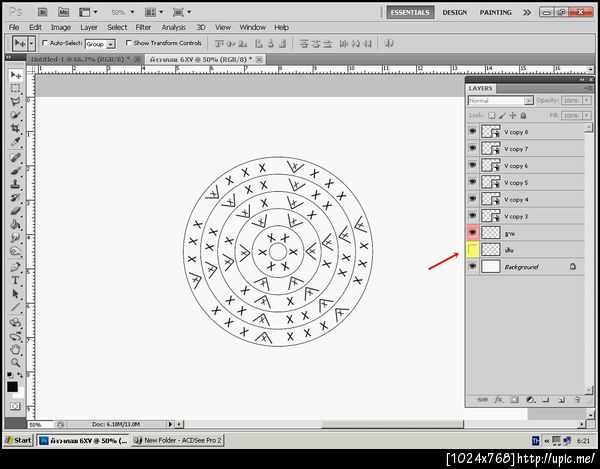Switch to the Untitled-1 document tab

[x=80, y=59]
